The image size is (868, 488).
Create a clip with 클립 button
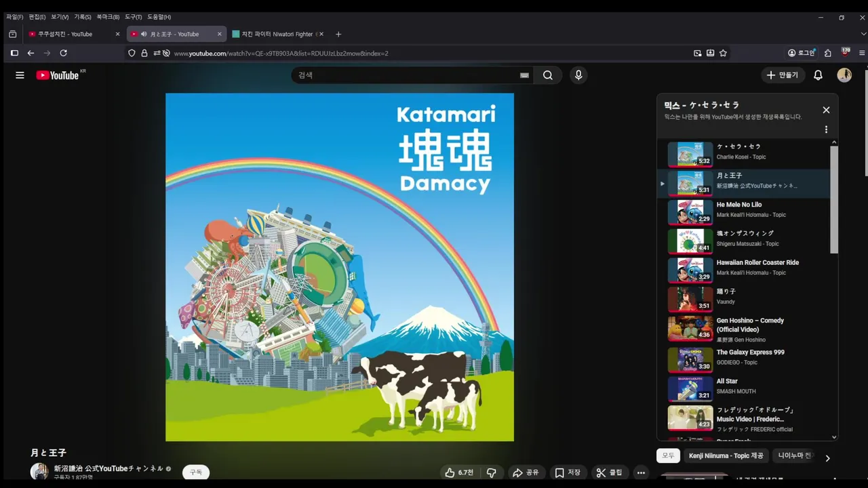point(609,472)
